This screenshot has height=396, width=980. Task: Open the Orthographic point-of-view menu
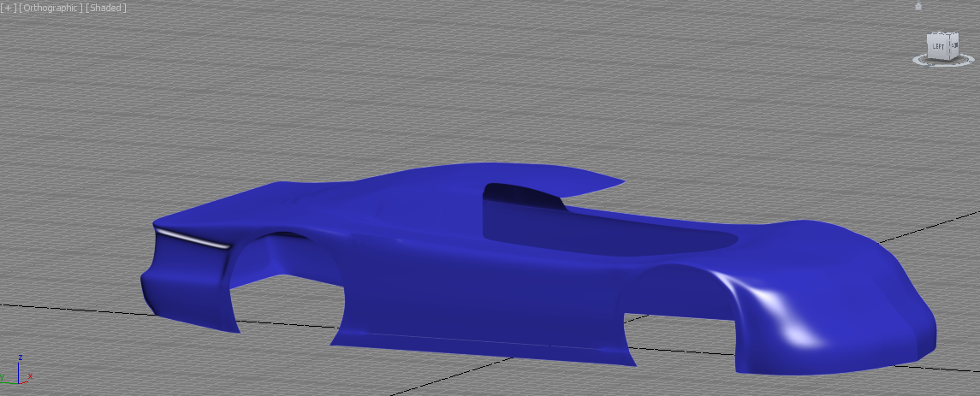(50, 8)
